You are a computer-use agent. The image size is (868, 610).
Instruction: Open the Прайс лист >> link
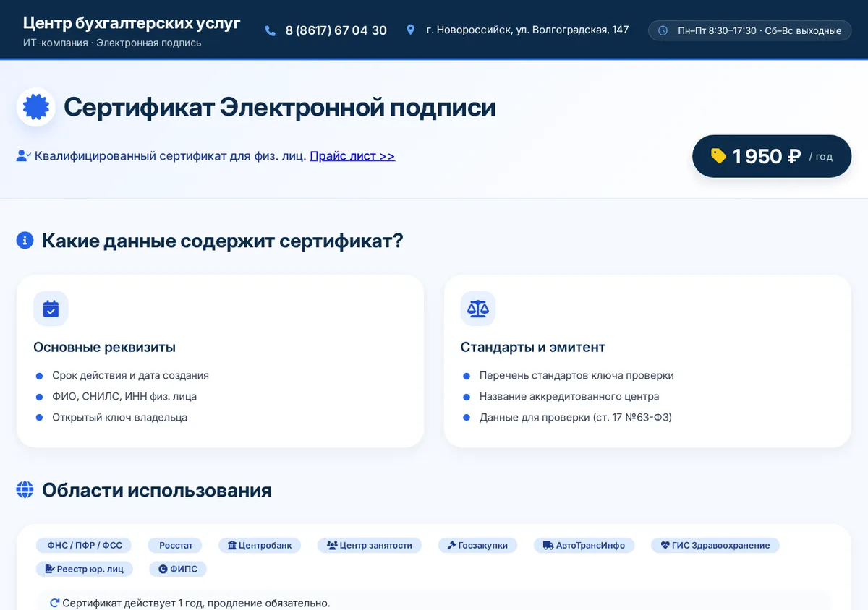coord(352,156)
